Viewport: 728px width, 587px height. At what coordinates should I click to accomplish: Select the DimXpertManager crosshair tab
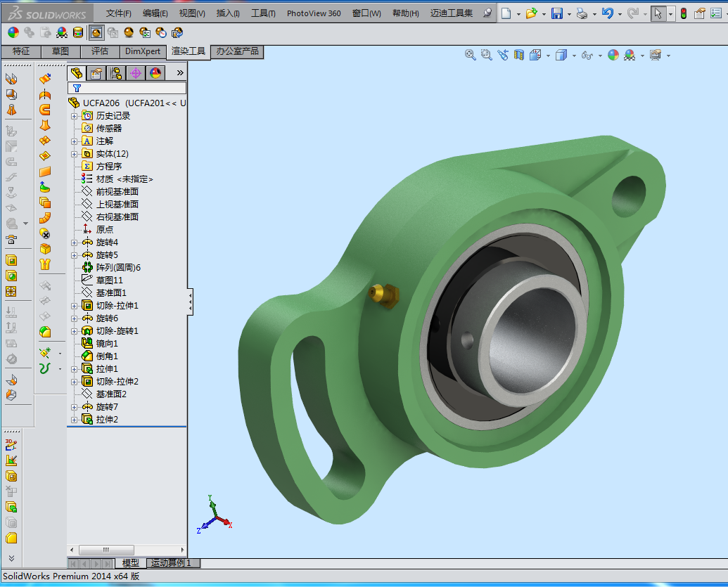pos(136,73)
